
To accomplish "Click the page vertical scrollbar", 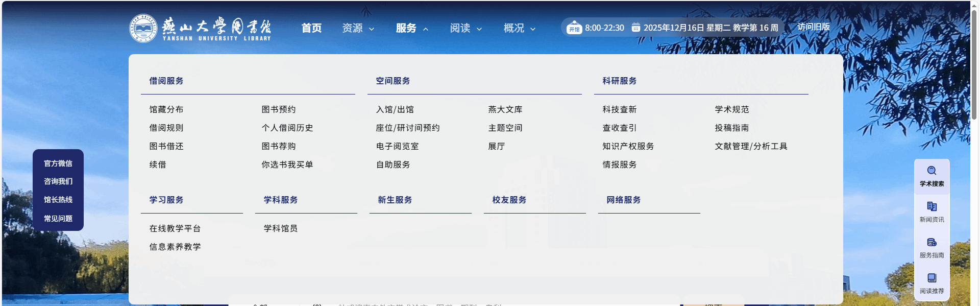I will tap(974, 66).
